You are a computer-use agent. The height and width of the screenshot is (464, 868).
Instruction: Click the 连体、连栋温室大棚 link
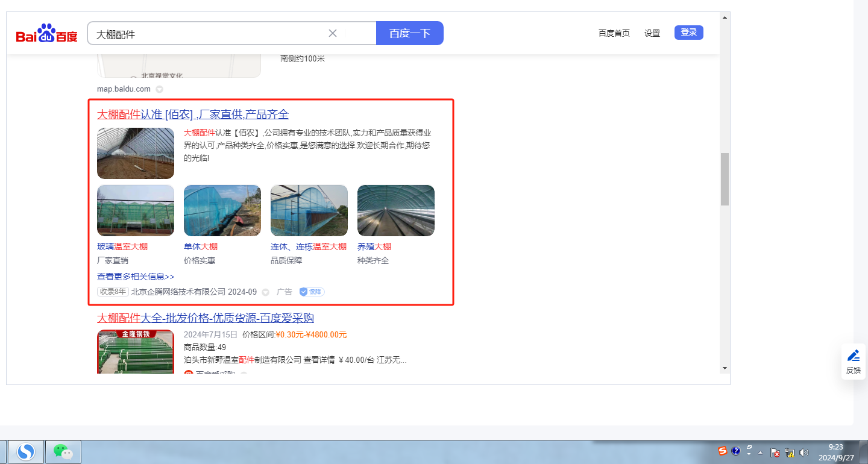click(x=309, y=246)
